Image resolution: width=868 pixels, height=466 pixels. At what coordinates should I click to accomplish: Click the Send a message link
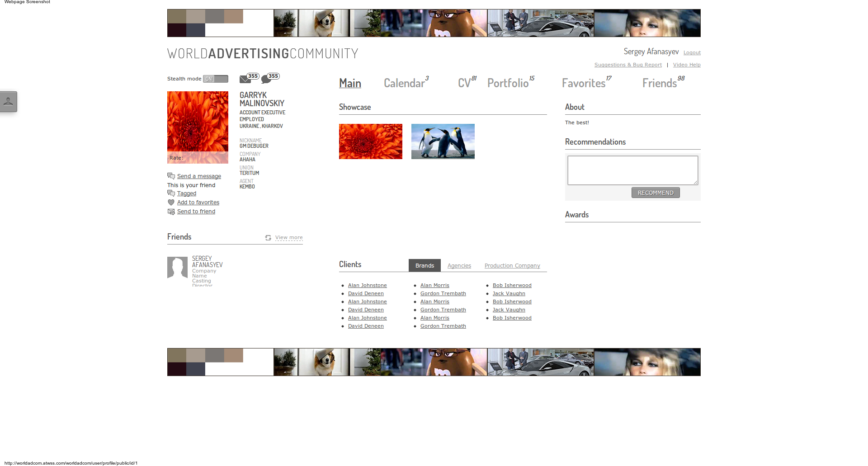click(199, 176)
